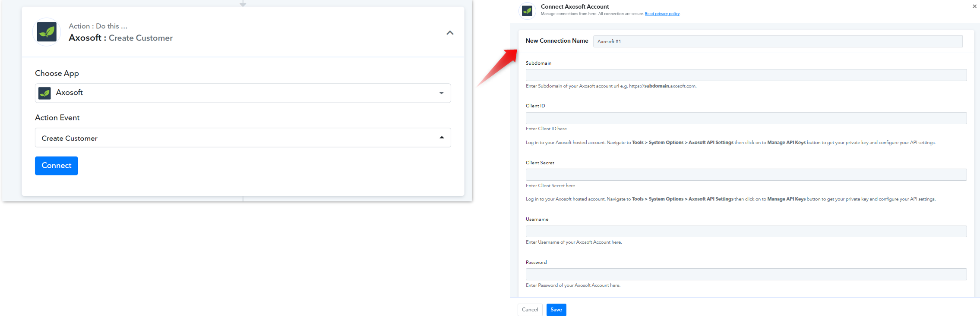The height and width of the screenshot is (317, 980).
Task: Focus the Username input field
Action: pos(746,231)
